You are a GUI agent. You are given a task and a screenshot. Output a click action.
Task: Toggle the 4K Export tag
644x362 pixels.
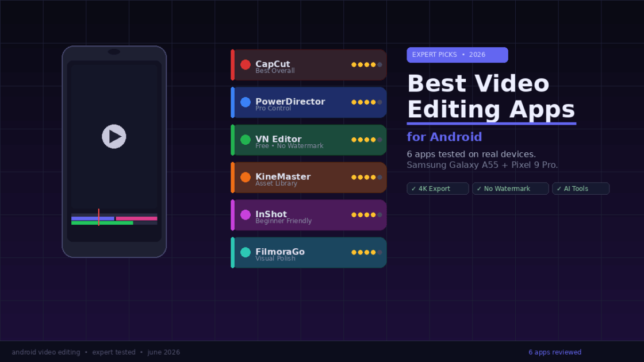pyautogui.click(x=438, y=188)
